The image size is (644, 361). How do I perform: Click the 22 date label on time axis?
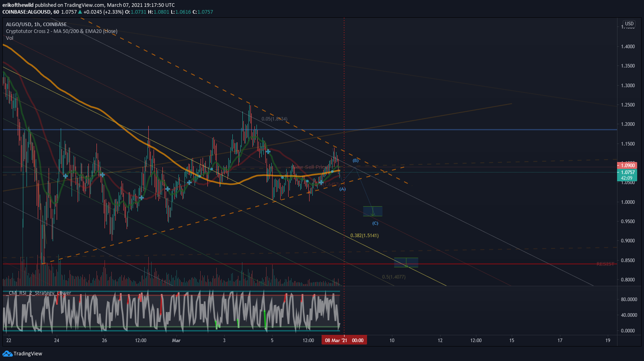[9, 340]
